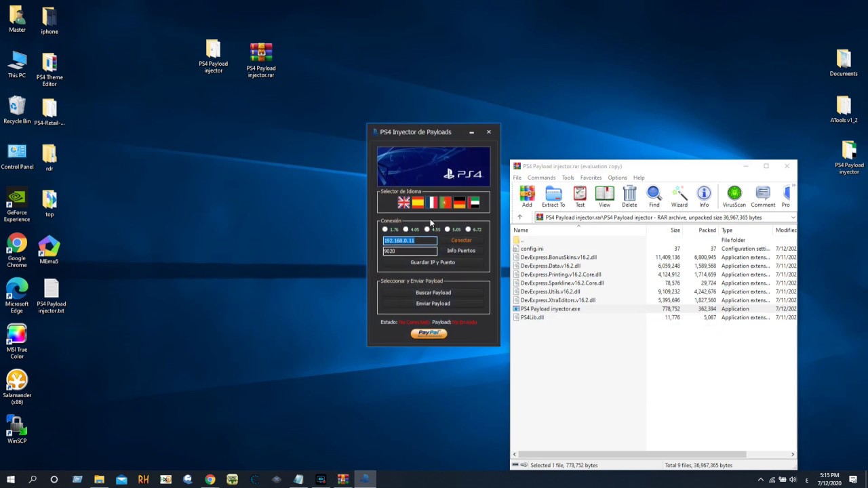Select DevExpress.BonusSkins.v16.2.dll file
This screenshot has width=868, height=488.
(x=559, y=258)
